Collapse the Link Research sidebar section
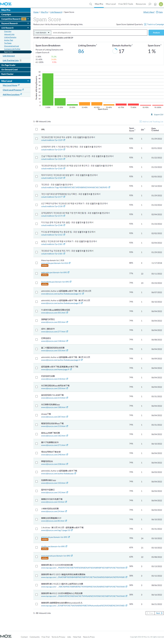Image resolution: width=164 pixels, height=644 pixels. [28, 28]
